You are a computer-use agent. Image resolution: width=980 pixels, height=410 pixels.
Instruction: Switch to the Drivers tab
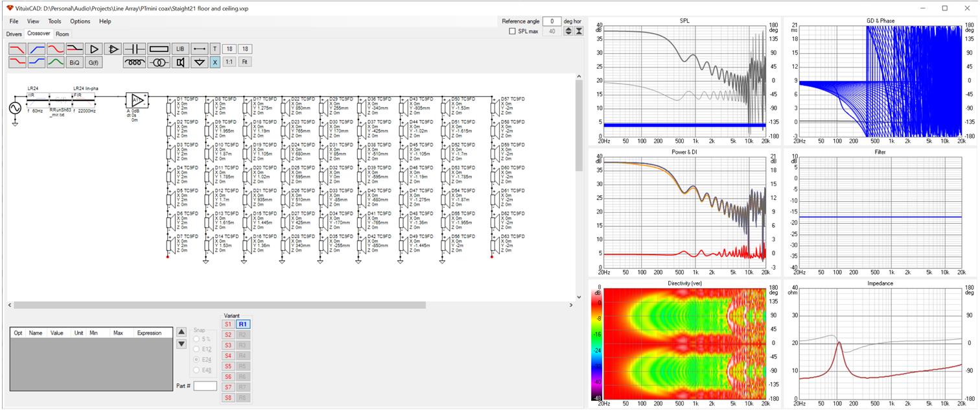(x=14, y=34)
